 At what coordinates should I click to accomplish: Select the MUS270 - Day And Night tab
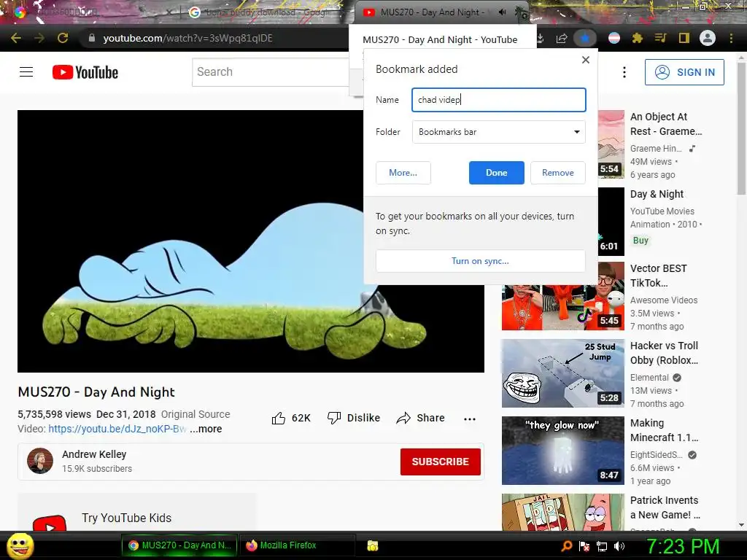point(431,12)
